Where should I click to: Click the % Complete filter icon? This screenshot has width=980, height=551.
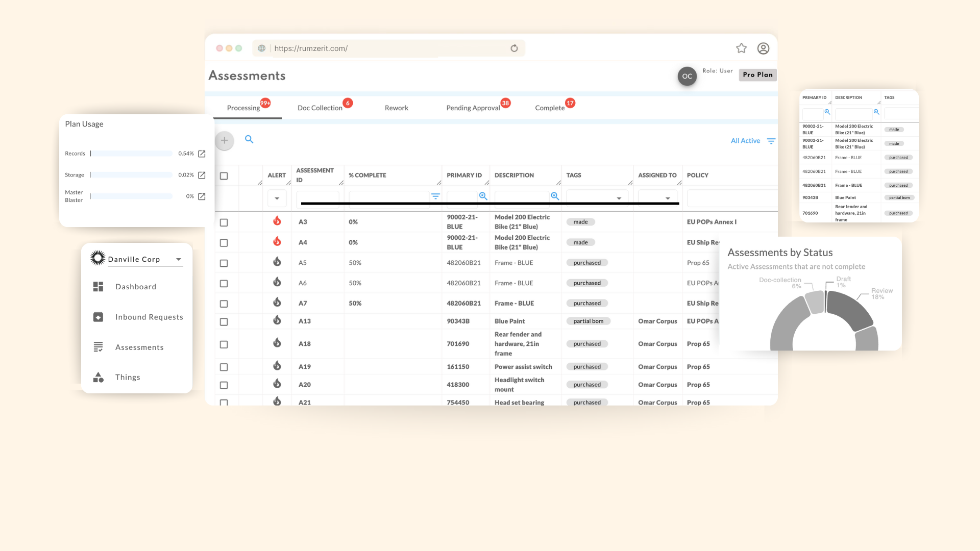[435, 196]
